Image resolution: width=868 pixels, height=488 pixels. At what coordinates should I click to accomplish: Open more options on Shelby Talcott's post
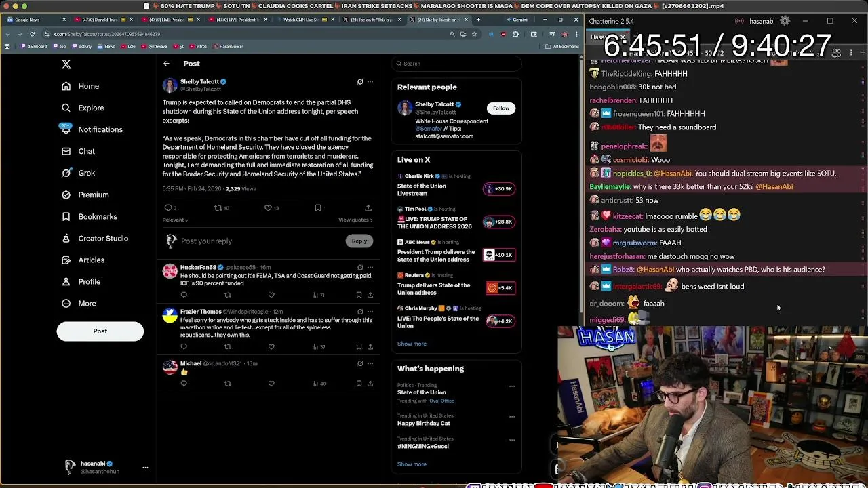point(370,81)
